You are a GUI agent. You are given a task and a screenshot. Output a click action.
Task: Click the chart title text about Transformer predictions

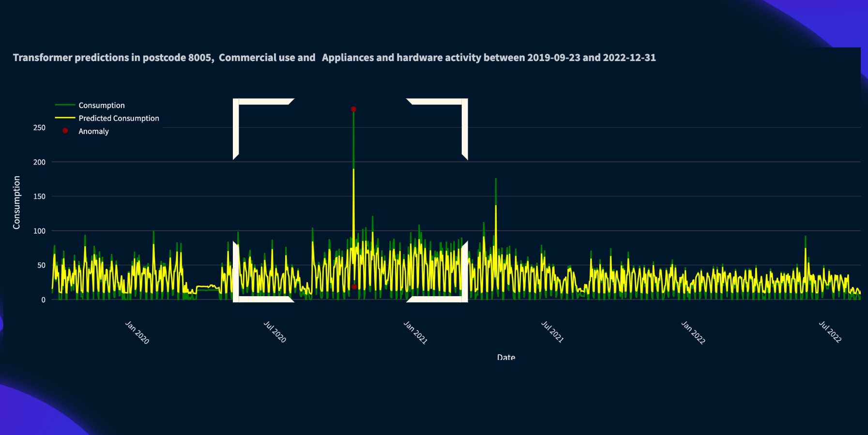(x=334, y=58)
